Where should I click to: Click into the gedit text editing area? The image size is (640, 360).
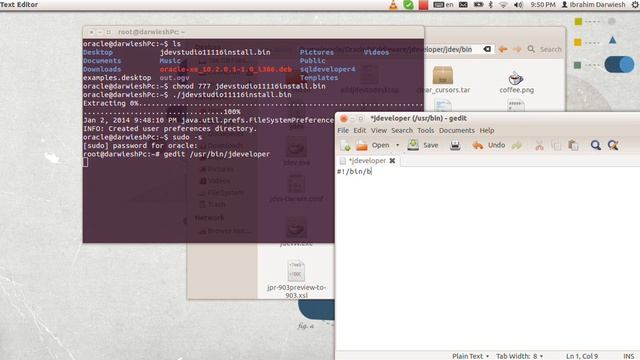[x=488, y=258]
